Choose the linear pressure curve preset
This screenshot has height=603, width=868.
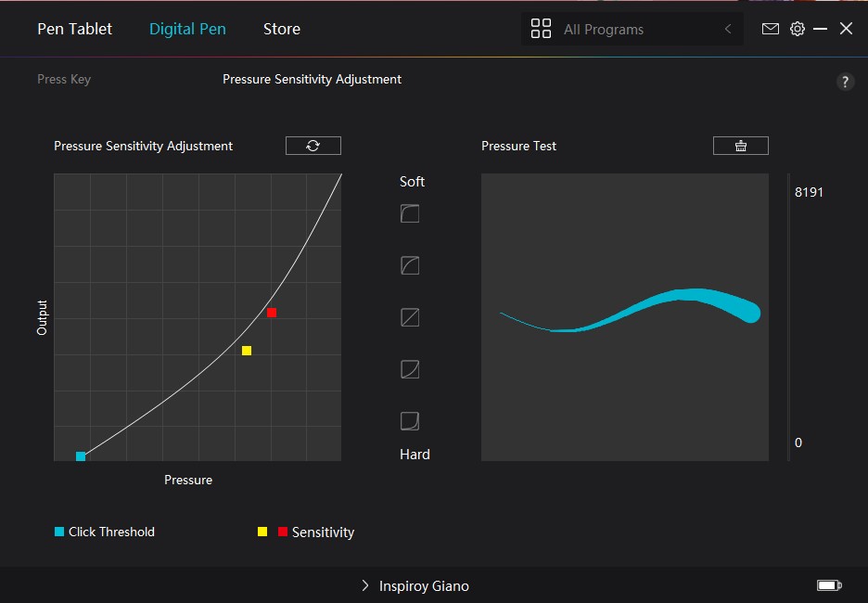pos(410,318)
